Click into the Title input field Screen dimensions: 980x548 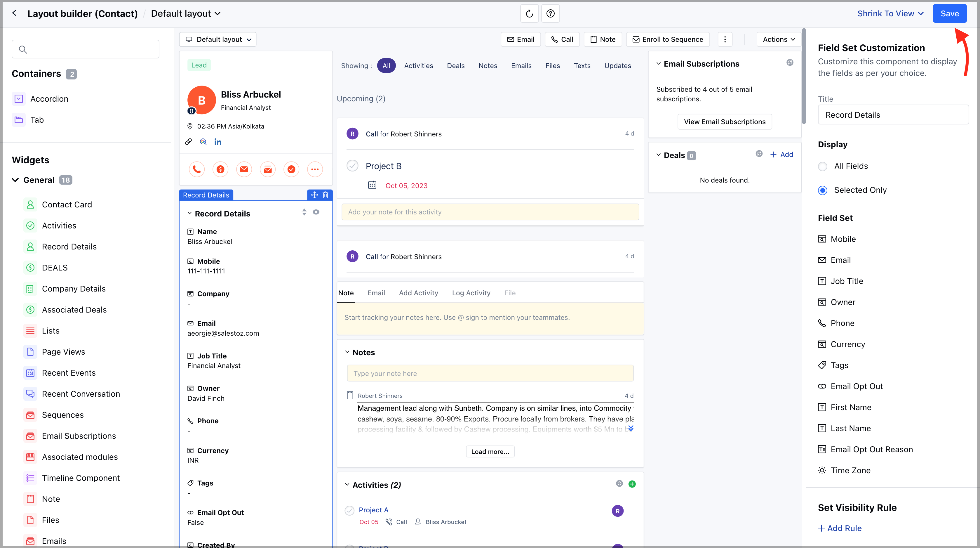[x=893, y=115]
